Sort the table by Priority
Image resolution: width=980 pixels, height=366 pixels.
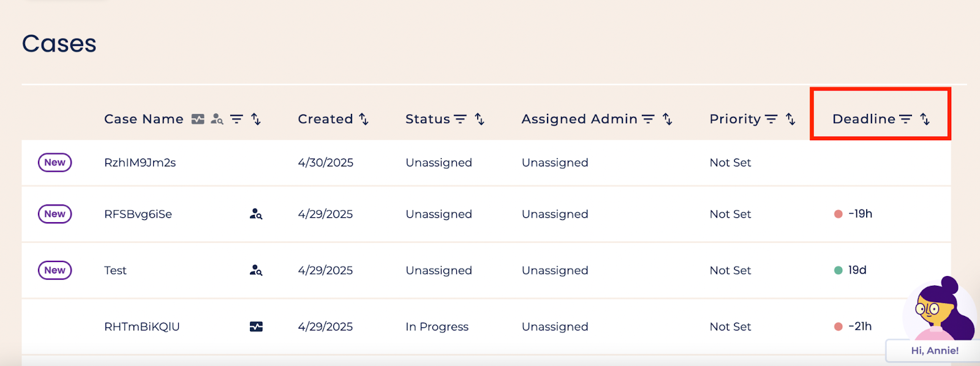click(x=791, y=119)
